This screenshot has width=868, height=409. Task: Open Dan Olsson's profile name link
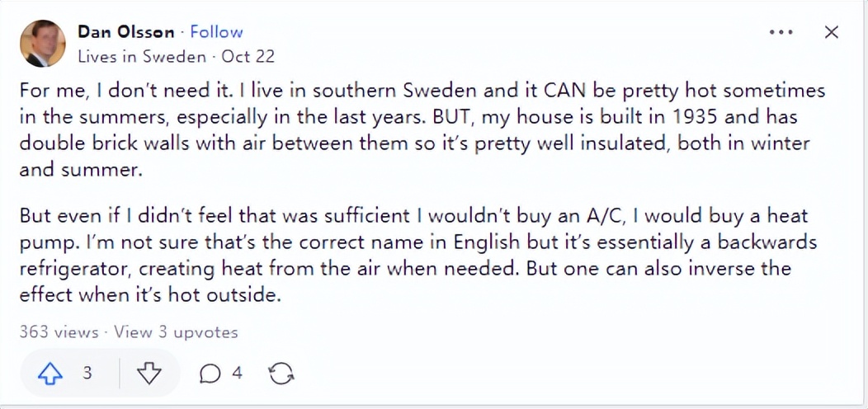126,32
